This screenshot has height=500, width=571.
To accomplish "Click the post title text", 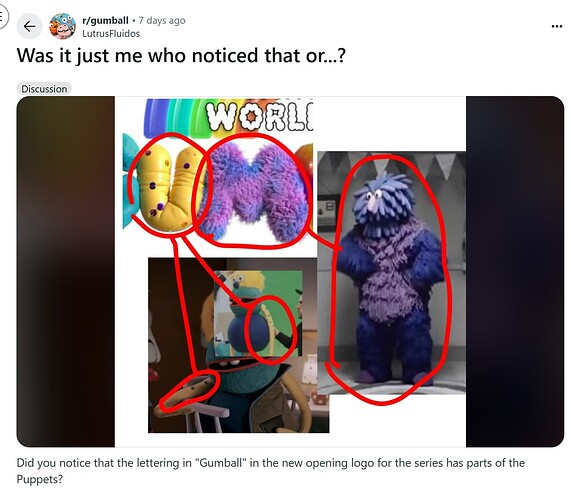I will [x=181, y=56].
